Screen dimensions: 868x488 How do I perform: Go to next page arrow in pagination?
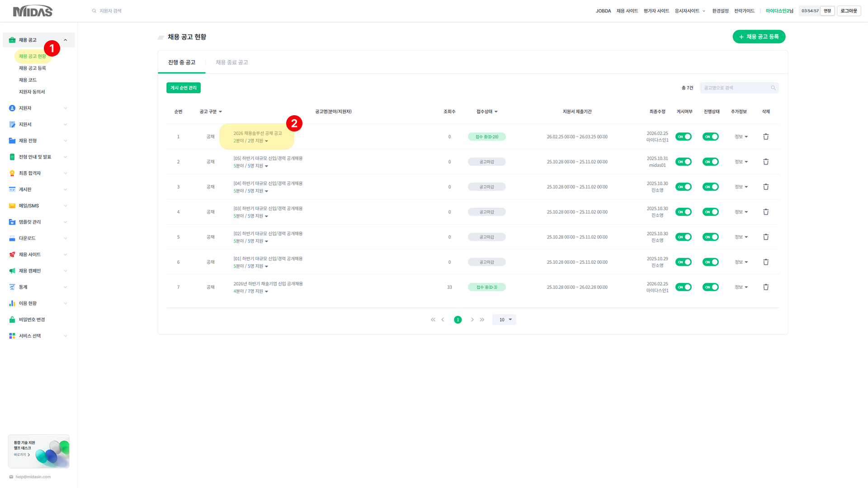472,319
